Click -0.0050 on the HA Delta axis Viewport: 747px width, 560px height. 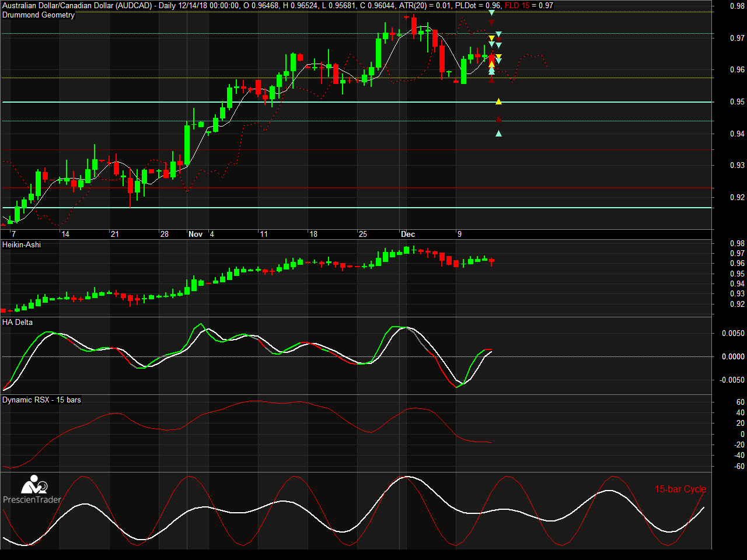(731, 380)
